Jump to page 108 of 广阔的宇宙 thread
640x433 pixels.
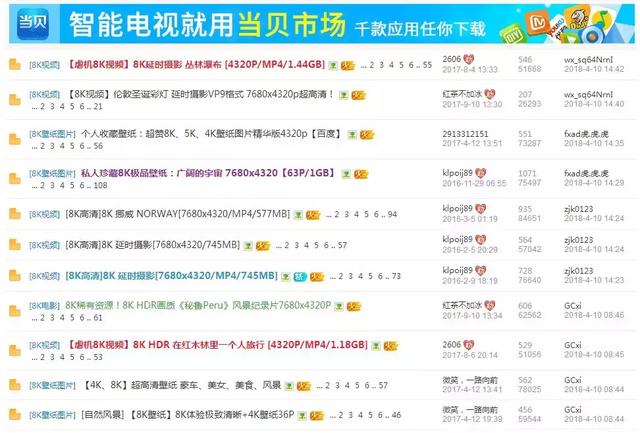(100, 185)
